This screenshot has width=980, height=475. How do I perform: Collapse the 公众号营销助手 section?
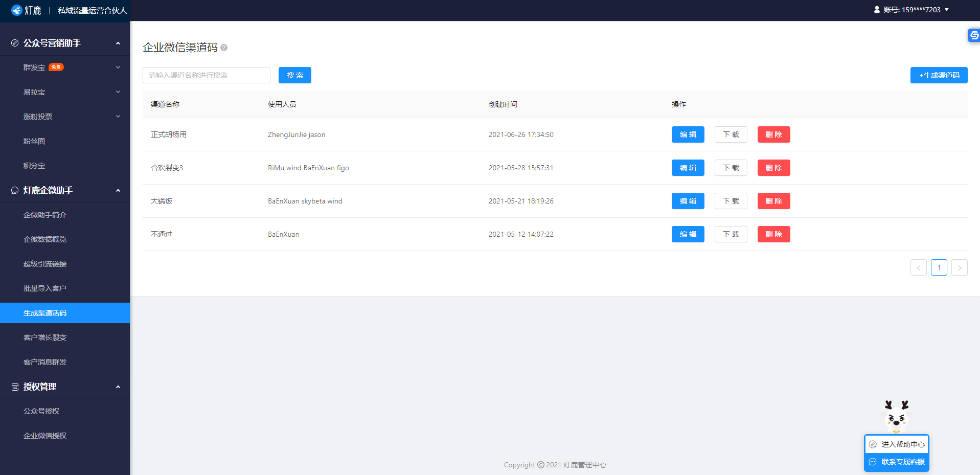pyautogui.click(x=118, y=43)
